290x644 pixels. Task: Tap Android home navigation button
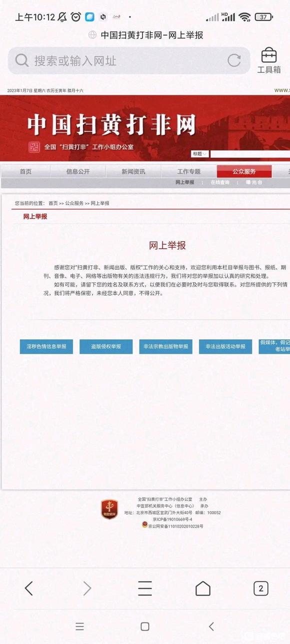[145, 626]
